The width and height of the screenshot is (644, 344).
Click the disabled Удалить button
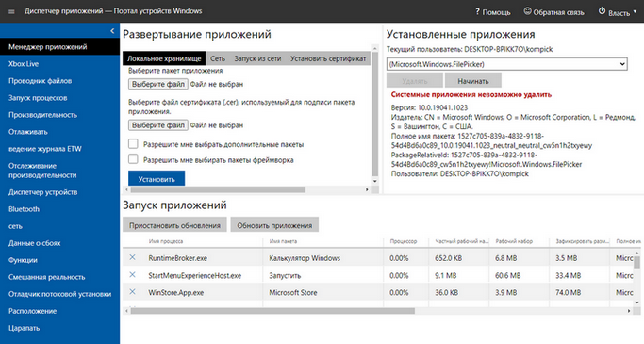(415, 81)
